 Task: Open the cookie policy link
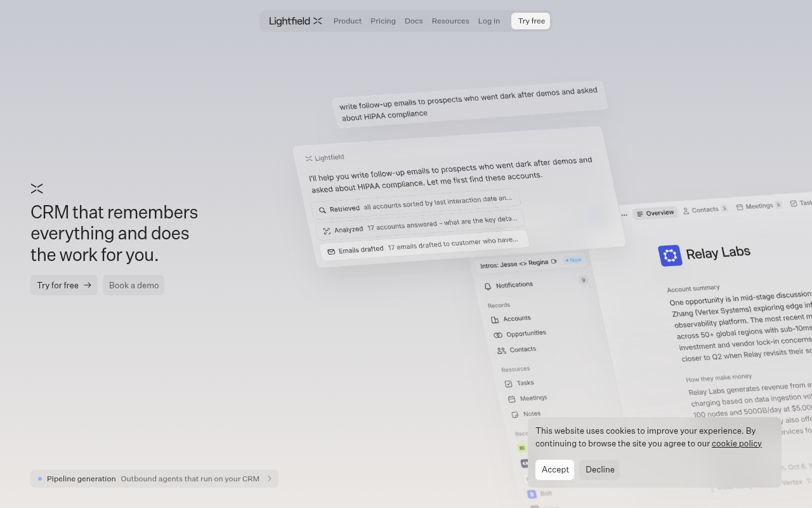(x=737, y=443)
